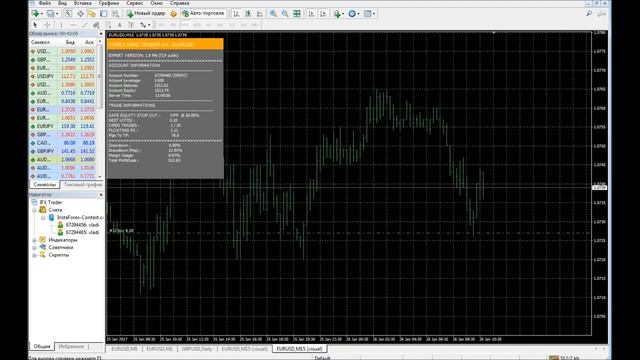Switch to the GBPUSD,Daily chart tab
Viewport: 640px width, 360px height.
coord(197,349)
